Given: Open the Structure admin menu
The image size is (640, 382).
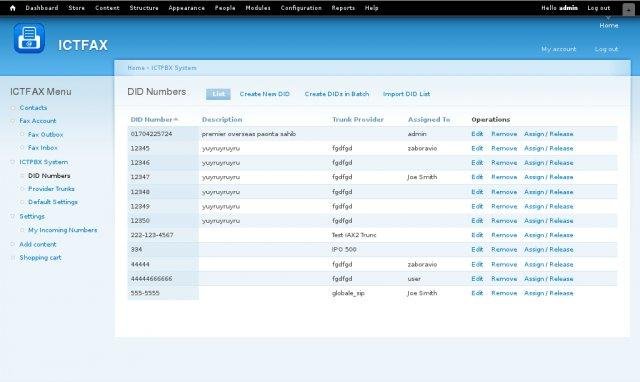Looking at the screenshot, I should 144,8.
